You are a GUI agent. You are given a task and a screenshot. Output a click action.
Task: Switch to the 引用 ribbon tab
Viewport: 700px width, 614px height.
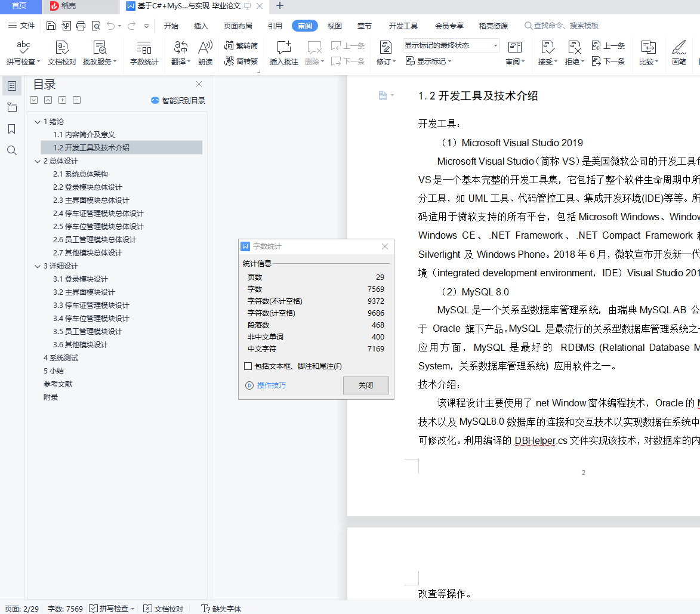(275, 26)
